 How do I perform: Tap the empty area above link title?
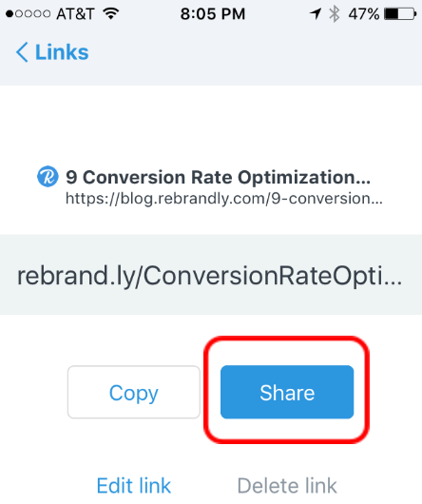[x=211, y=126]
